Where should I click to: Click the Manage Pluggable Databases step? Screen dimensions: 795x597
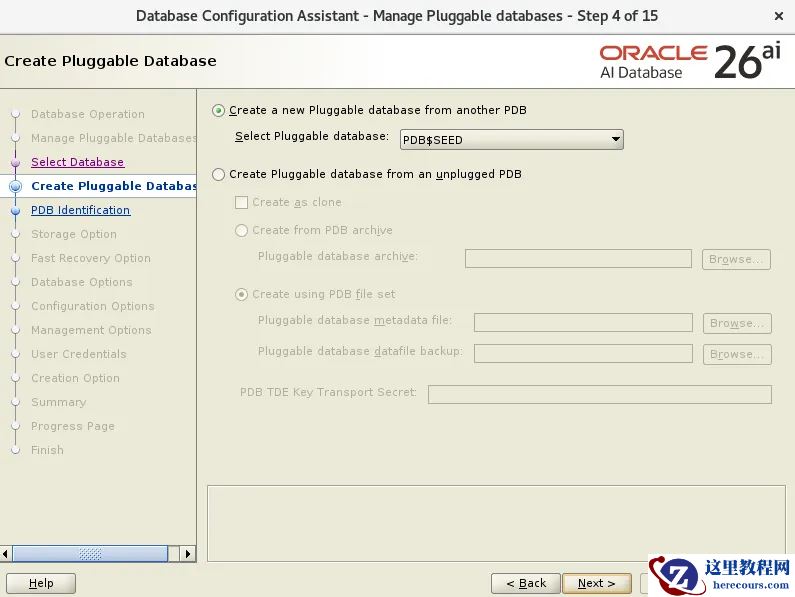[x=114, y=138]
